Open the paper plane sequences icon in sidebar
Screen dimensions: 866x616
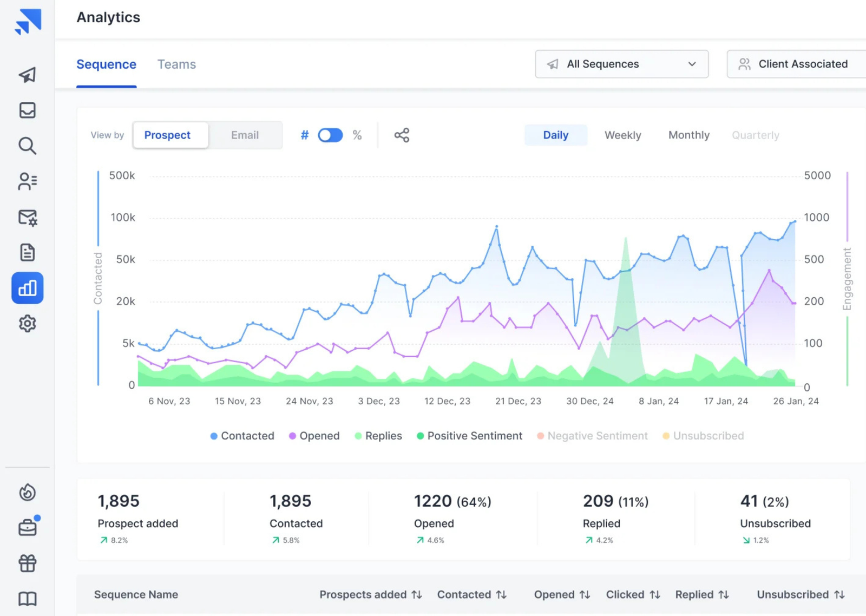27,75
